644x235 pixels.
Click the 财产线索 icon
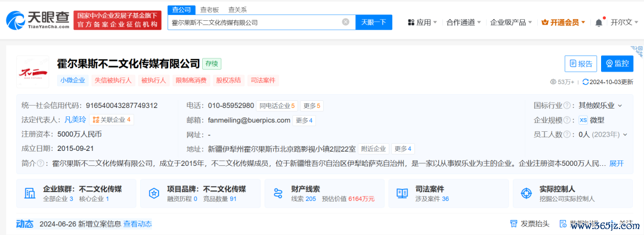click(278, 193)
